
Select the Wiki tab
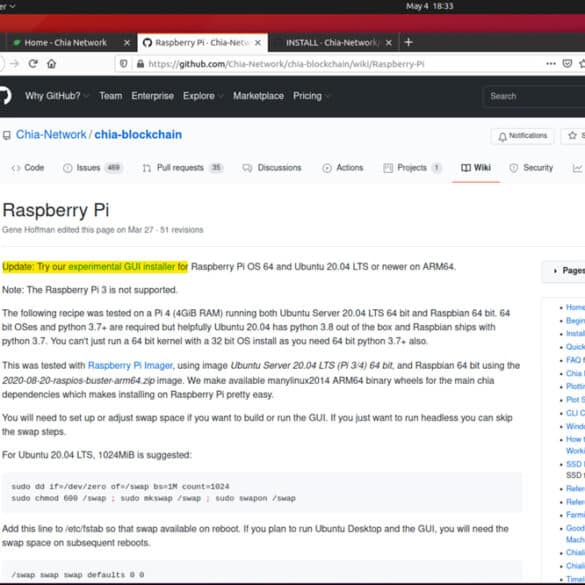click(476, 168)
